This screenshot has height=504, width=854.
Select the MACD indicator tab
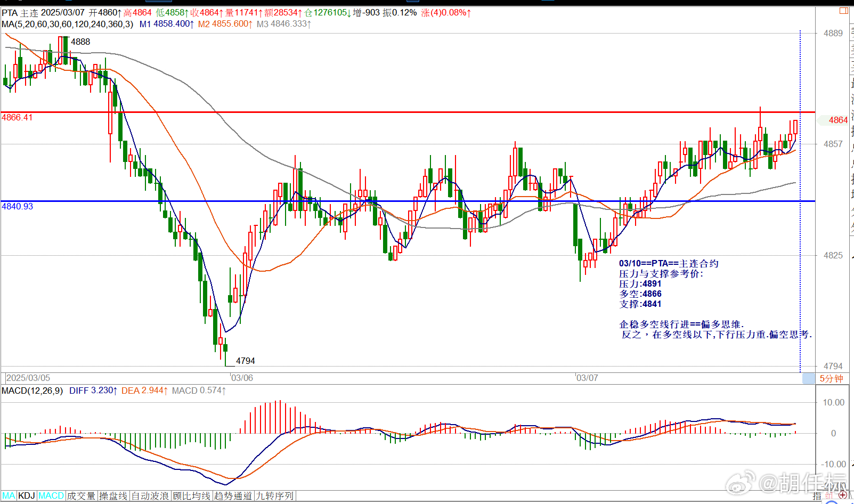pyautogui.click(x=51, y=496)
